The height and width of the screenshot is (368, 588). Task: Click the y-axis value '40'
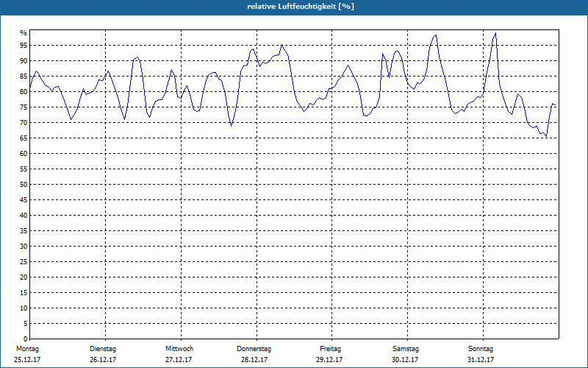[x=24, y=215]
